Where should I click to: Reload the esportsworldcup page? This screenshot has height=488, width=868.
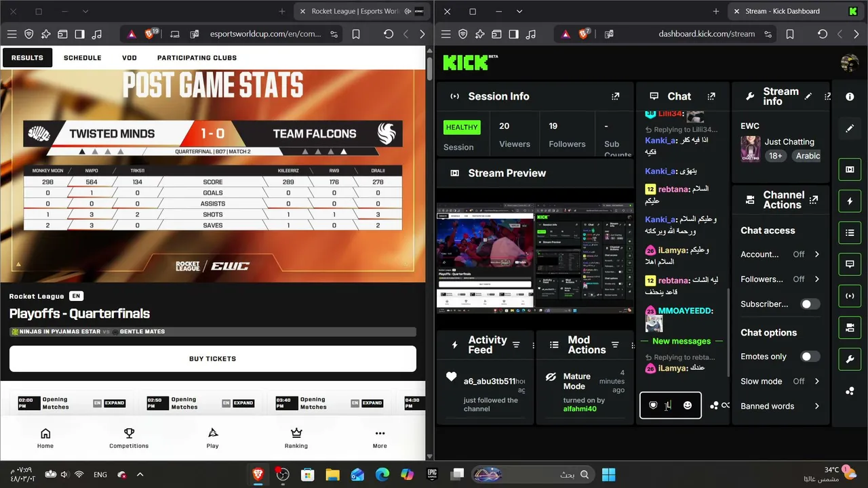pos(388,34)
